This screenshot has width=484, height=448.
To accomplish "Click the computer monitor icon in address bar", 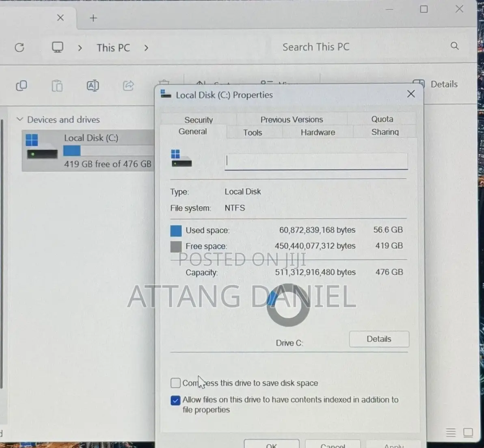I will (x=57, y=47).
